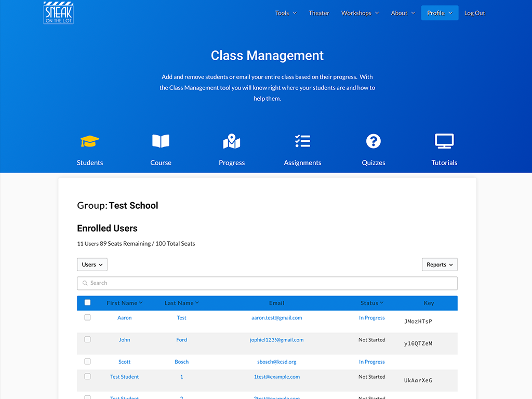Open Scott's first name link
The image size is (532, 399).
[125, 362]
